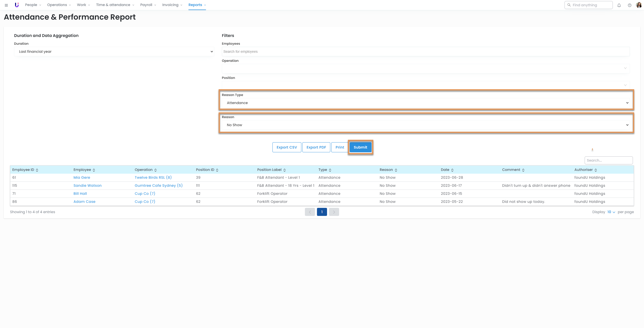This screenshot has height=328, width=644.
Task: Go to next page arrow
Action: point(334,212)
